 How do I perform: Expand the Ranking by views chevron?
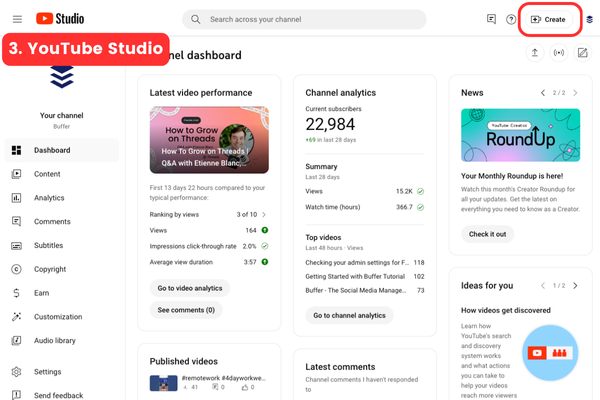click(264, 214)
